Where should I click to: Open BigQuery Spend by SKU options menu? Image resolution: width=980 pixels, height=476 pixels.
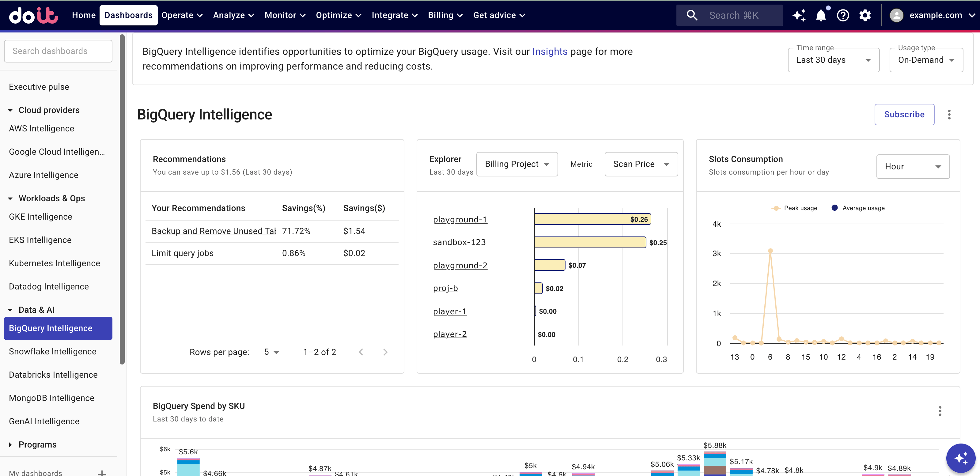click(940, 411)
